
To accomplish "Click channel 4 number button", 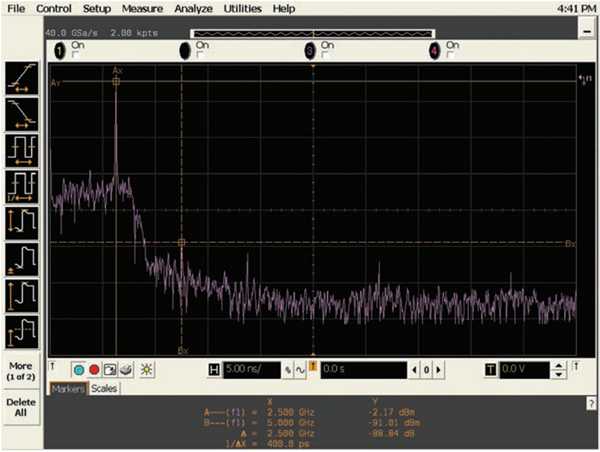I will pos(434,51).
